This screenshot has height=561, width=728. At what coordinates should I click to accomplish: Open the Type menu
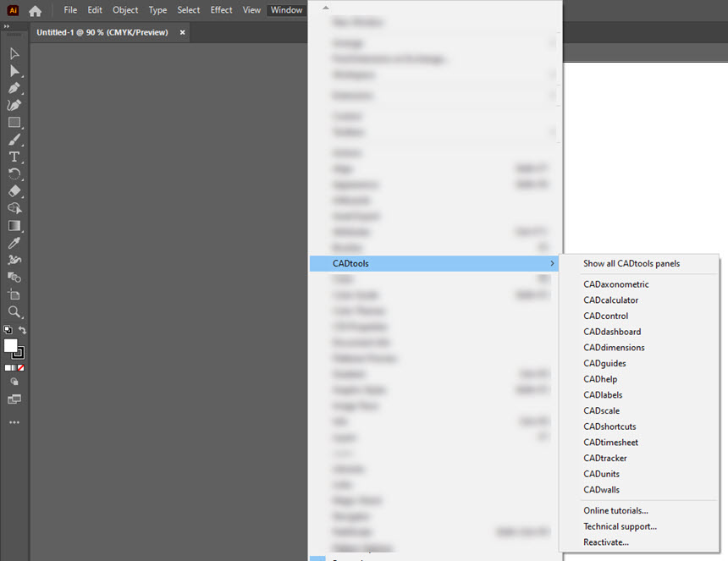click(157, 10)
